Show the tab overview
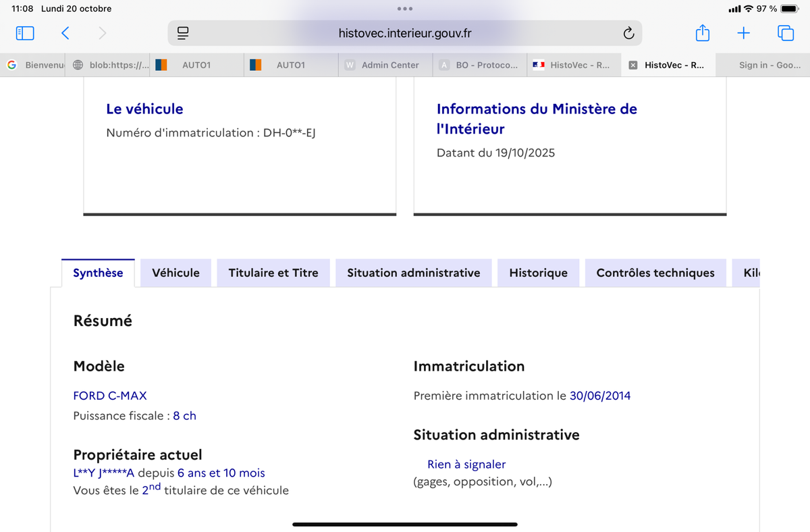Image resolution: width=810 pixels, height=532 pixels. pos(785,33)
